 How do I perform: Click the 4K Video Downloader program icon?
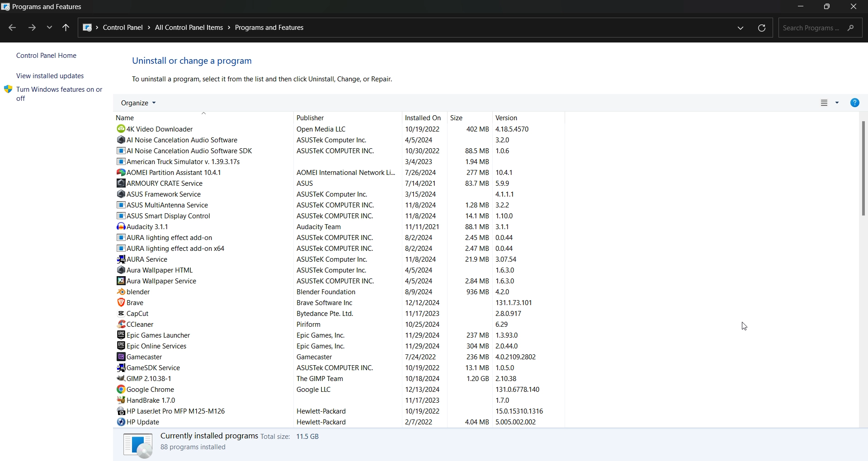pyautogui.click(x=121, y=129)
